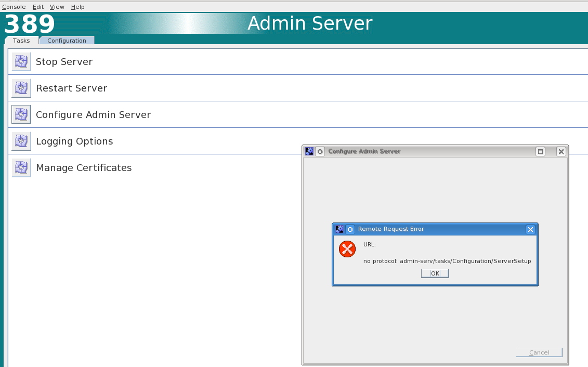The width and height of the screenshot is (588, 367).
Task: Select the Configure Admin Server task label
Action: 94,115
